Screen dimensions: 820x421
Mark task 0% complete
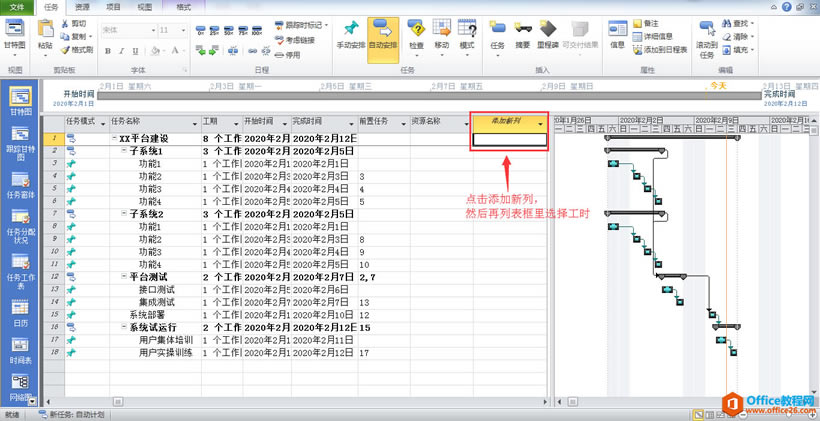click(200, 30)
